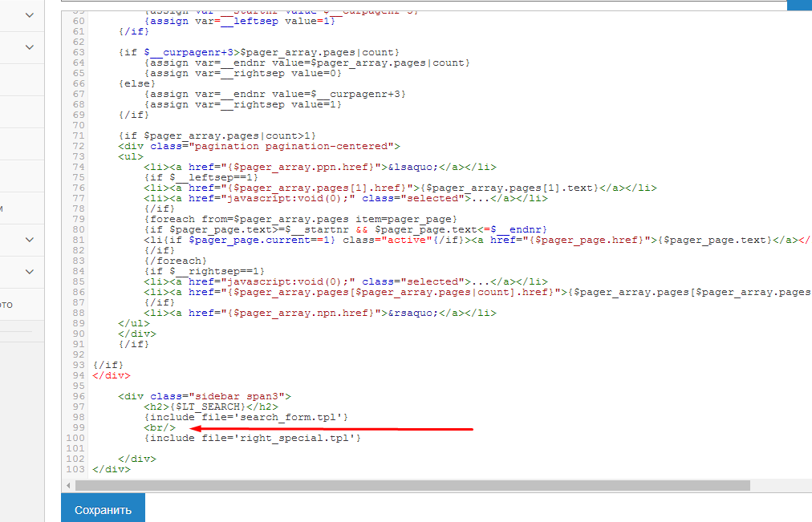Click the red closing </div> on line 94
812x522 pixels.
pyautogui.click(x=111, y=375)
